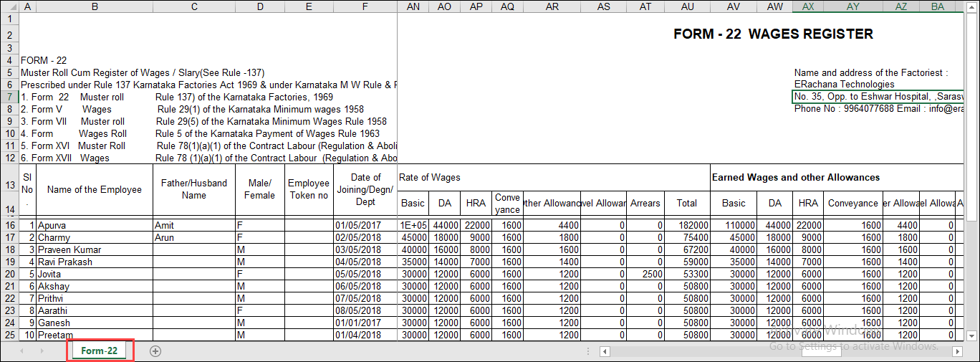Select the employee name 'Apurva'

pyautogui.click(x=95, y=225)
